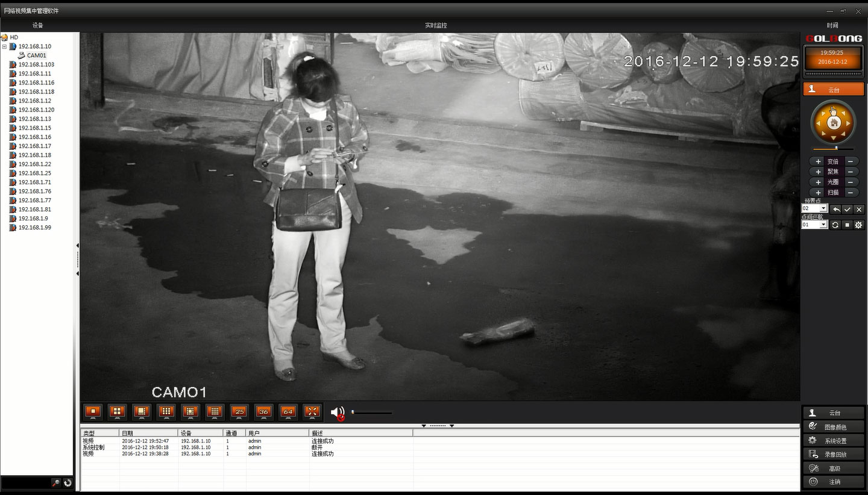868x495 pixels.
Task: Click the 注销 logout button
Action: click(834, 482)
